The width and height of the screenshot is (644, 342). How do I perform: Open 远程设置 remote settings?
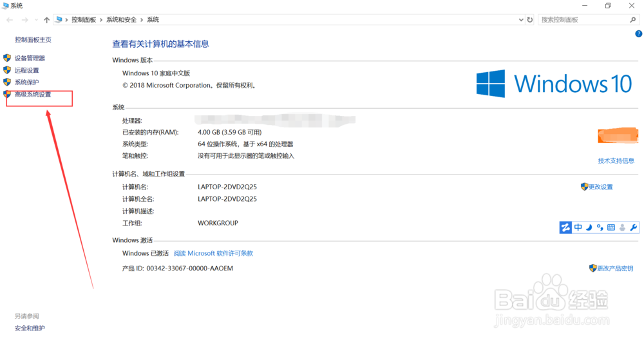pos(26,70)
